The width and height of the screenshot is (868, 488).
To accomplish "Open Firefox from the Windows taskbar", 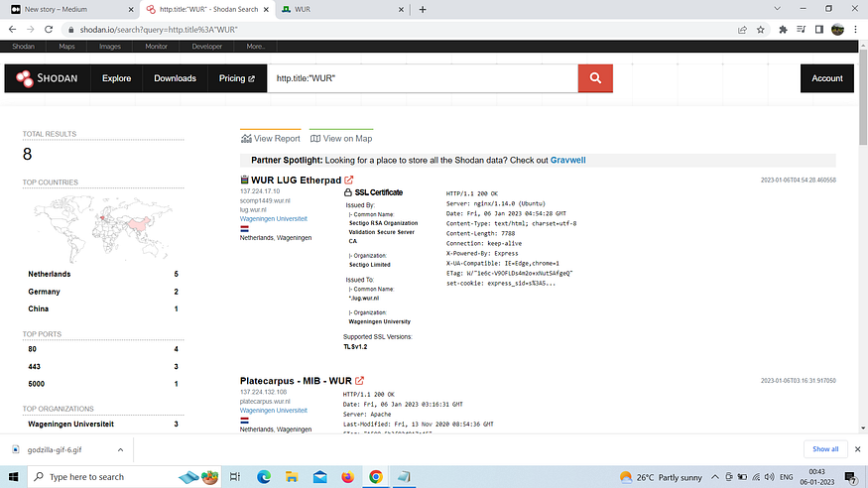I will click(348, 477).
